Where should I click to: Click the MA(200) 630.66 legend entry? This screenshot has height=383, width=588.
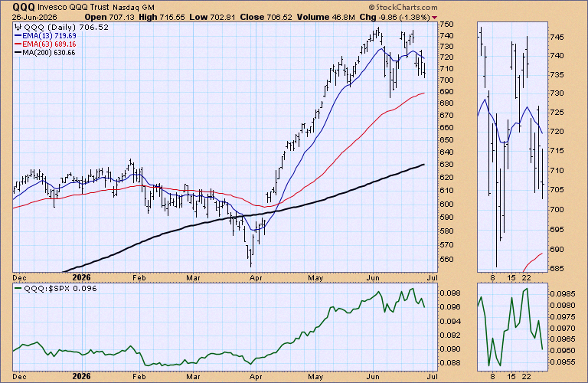(x=49, y=53)
